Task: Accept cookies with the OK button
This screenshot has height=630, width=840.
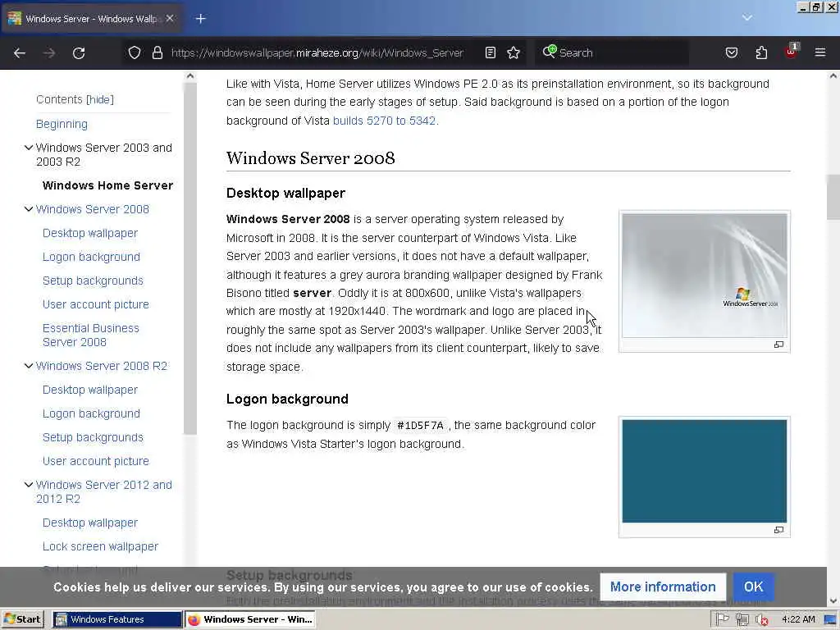Action: coord(753,587)
